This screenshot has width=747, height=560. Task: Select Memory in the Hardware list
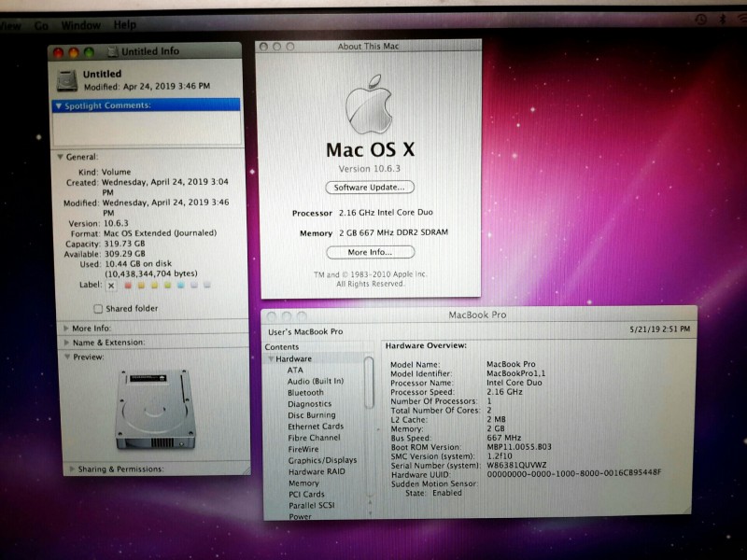click(303, 483)
